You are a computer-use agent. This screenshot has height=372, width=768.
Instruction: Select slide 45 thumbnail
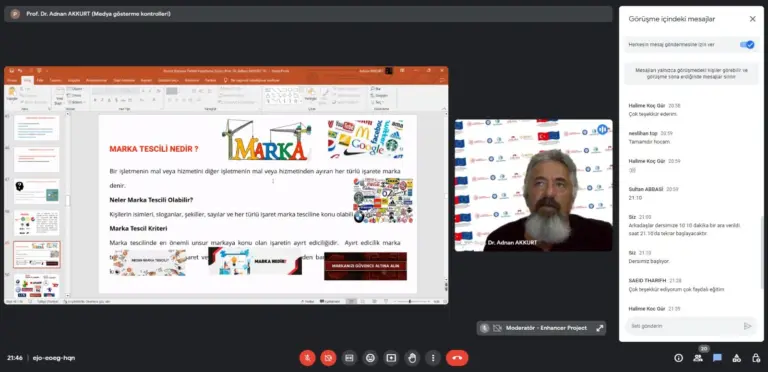[36, 128]
